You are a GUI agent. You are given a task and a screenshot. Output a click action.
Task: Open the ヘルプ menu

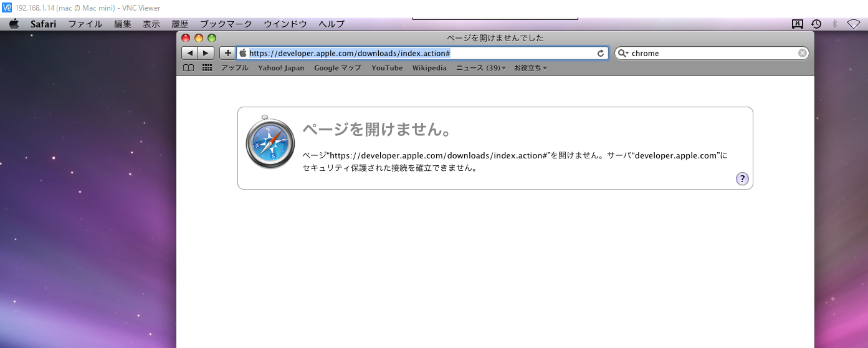tap(331, 24)
